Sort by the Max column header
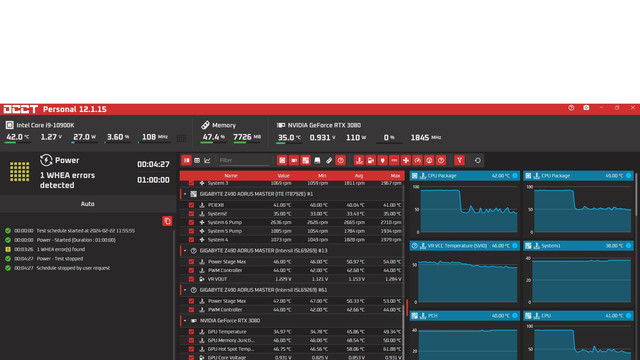Image resolution: width=640 pixels, height=360 pixels. (395, 176)
